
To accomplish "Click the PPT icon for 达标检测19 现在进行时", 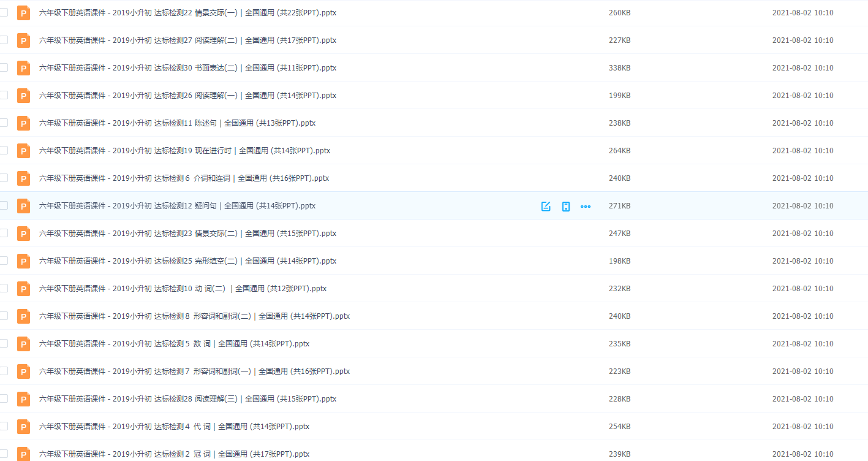I will (23, 151).
